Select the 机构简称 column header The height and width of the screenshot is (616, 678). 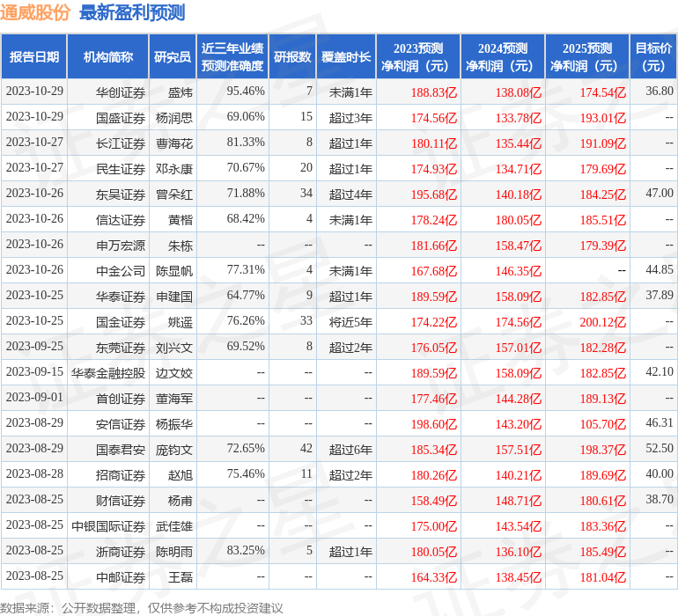[108, 57]
